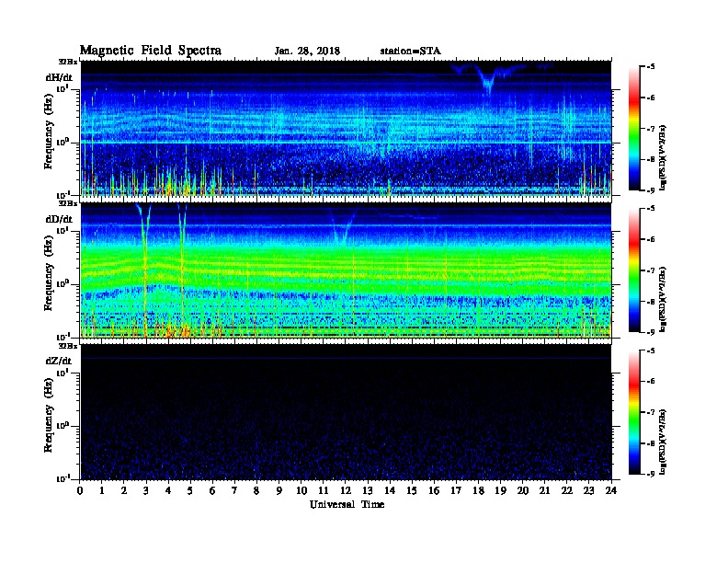Click hour tick label '11' on time axis
The width and height of the screenshot is (728, 563).
324,490
